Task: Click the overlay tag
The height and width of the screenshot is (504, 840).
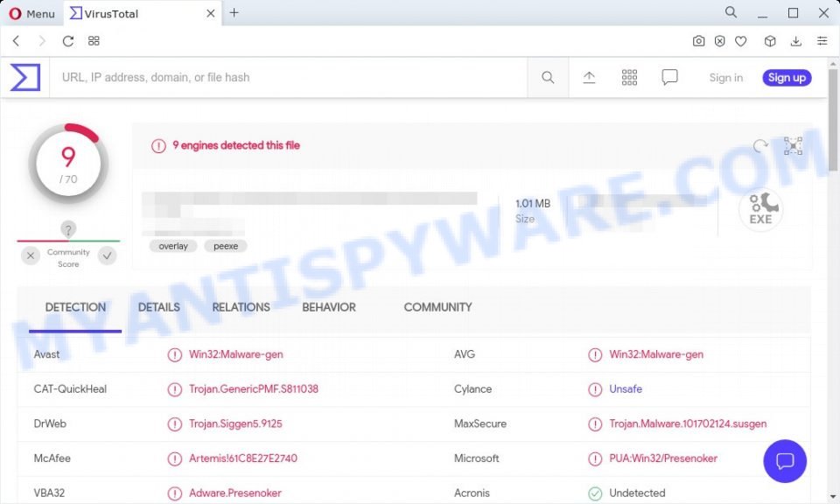Action: pyautogui.click(x=173, y=247)
